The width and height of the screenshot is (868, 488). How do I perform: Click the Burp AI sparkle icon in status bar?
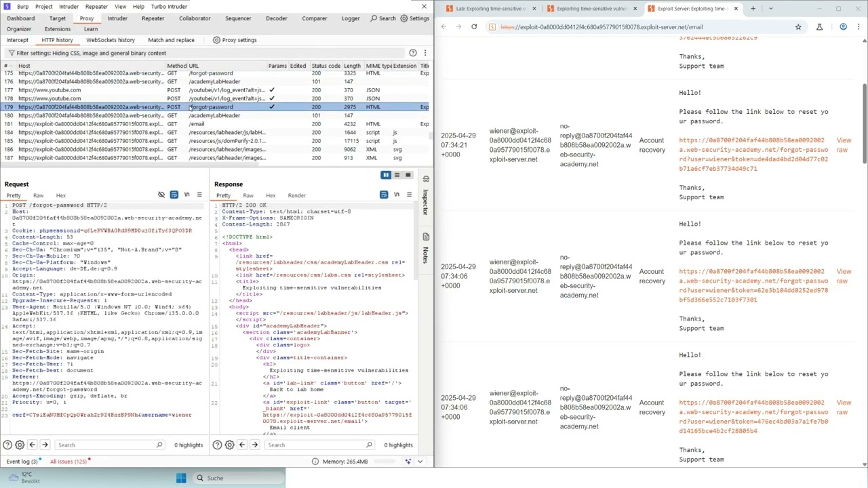click(408, 462)
